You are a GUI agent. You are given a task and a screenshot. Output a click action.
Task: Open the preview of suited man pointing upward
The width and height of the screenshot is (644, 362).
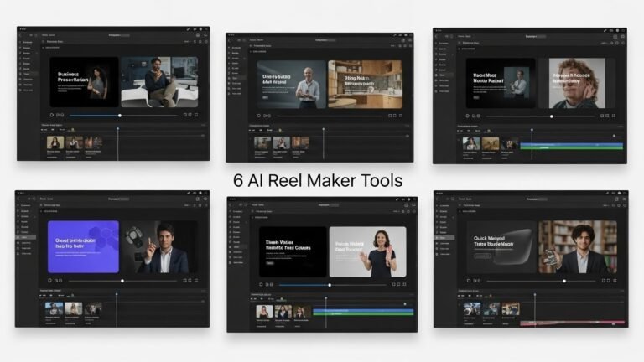tap(160, 246)
